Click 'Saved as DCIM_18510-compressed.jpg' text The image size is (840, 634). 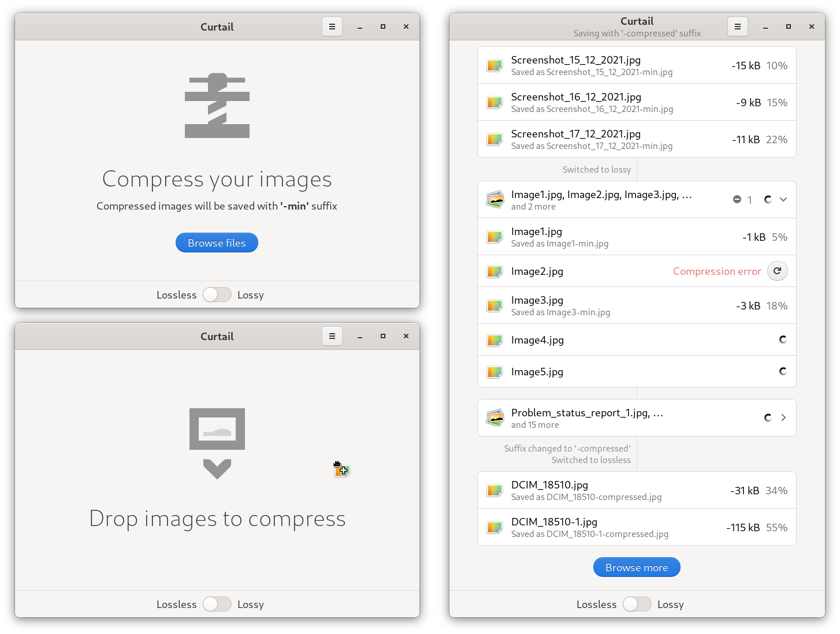(x=586, y=497)
